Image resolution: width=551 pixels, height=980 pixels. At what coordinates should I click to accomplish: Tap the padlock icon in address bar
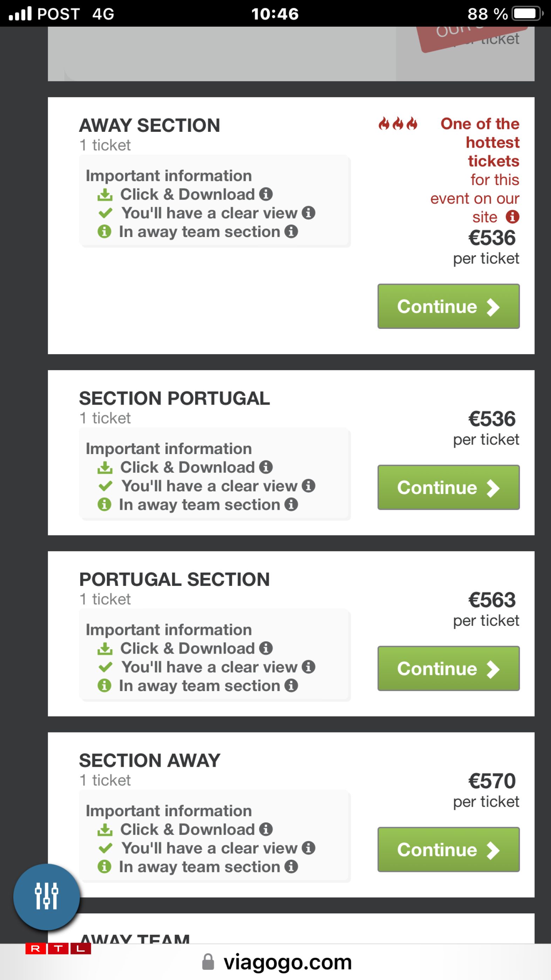coord(208,962)
